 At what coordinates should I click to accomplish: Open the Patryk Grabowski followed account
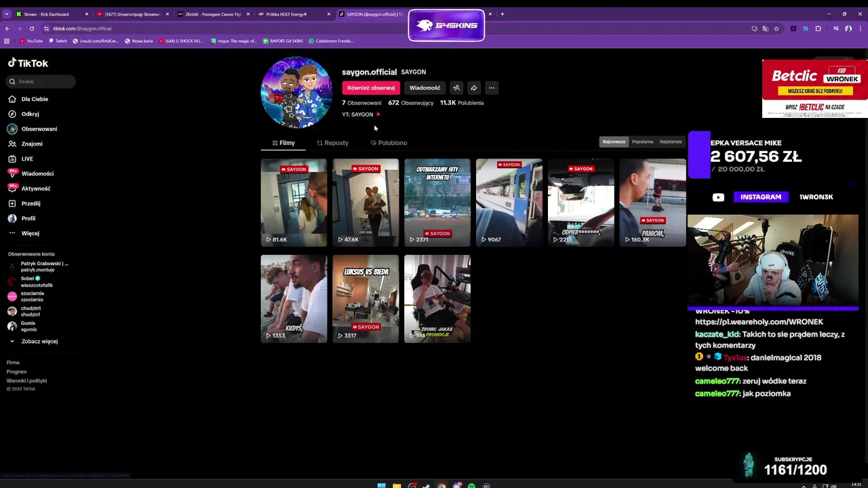39,266
